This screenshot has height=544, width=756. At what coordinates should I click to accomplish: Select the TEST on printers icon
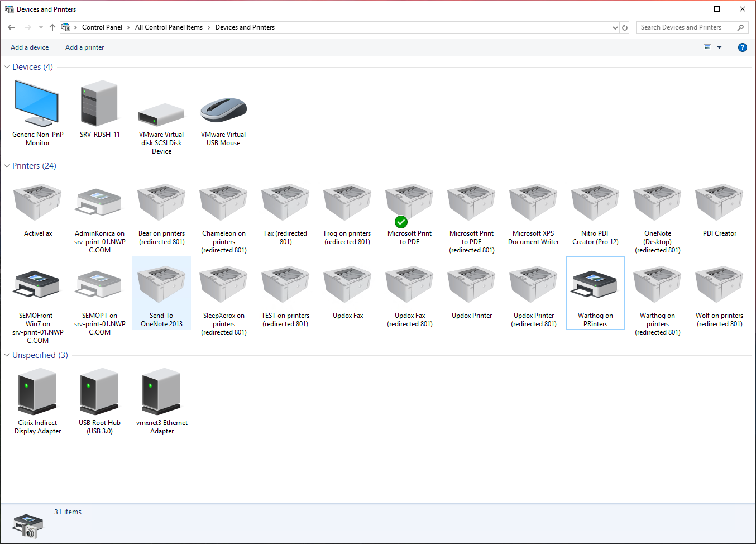pos(285,284)
